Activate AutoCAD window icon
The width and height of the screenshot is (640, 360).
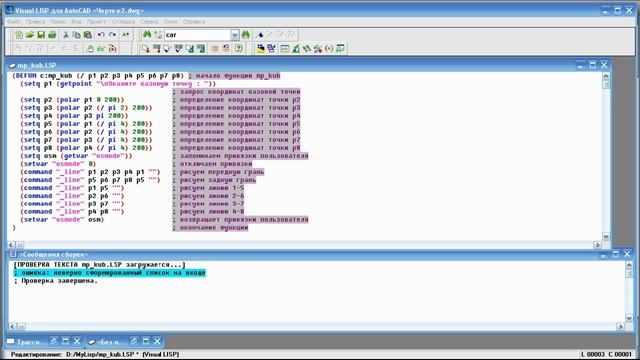[x=260, y=49]
